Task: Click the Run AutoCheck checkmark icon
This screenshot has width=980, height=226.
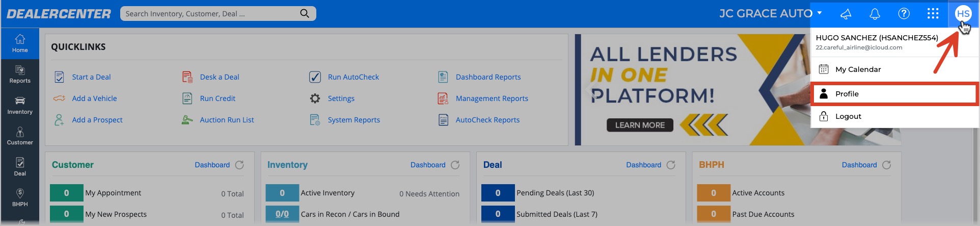Action: (315, 77)
